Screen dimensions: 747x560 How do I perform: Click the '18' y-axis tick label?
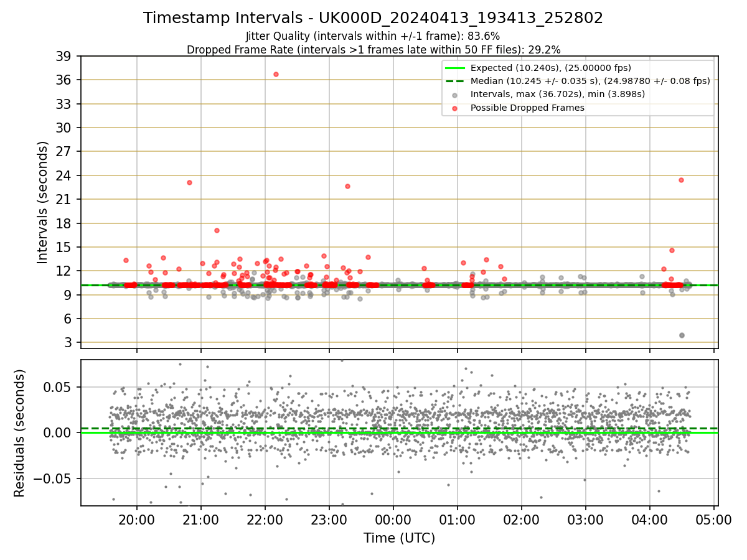64,223
